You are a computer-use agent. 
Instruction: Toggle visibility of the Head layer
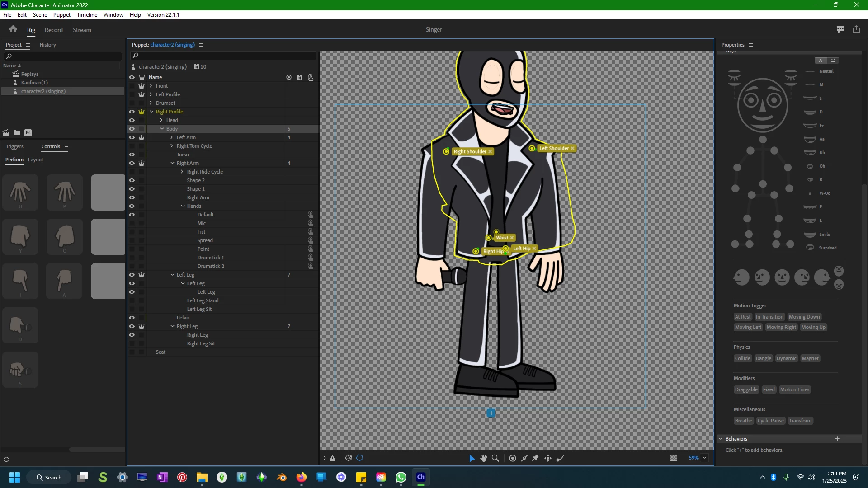(x=132, y=120)
